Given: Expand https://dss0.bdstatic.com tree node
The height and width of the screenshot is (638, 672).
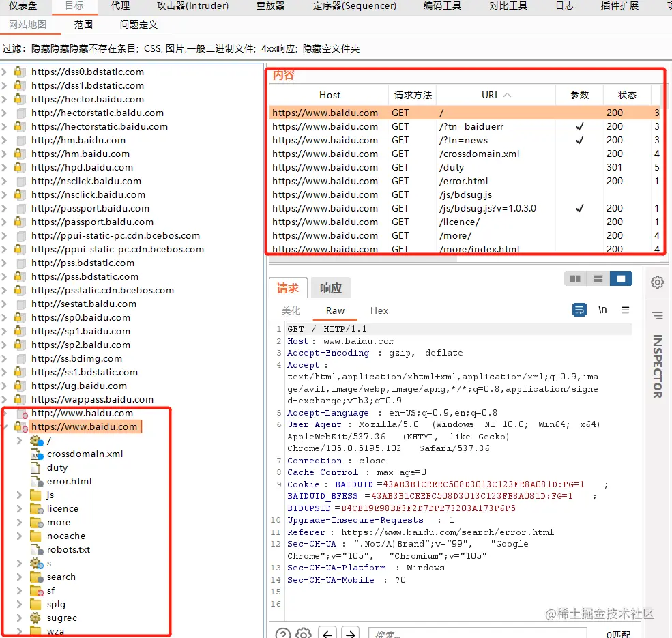Looking at the screenshot, I should [x=4, y=72].
